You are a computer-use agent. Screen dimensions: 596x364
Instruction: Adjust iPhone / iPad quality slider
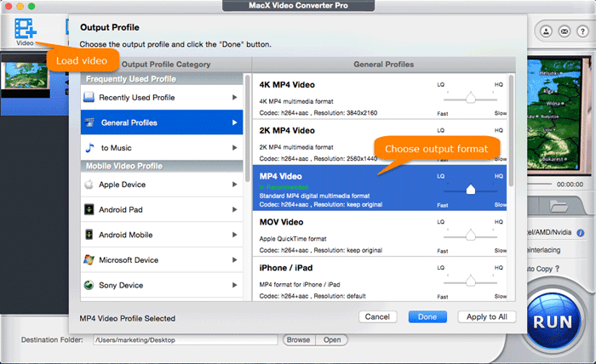(x=471, y=281)
